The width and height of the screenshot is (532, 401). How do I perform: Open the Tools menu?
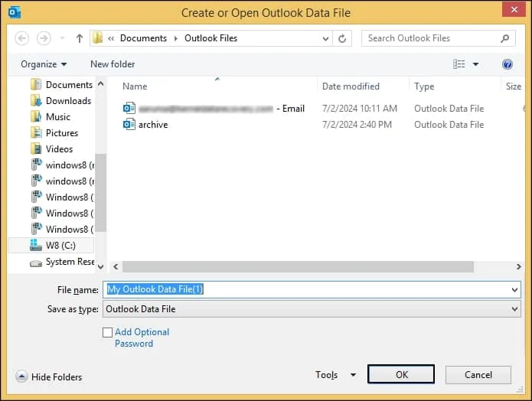click(326, 374)
